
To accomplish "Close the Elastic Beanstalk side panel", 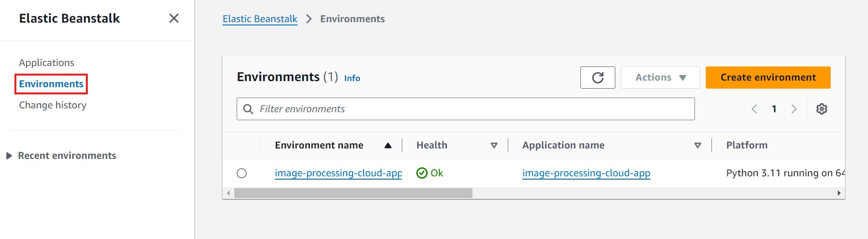I will 174,18.
